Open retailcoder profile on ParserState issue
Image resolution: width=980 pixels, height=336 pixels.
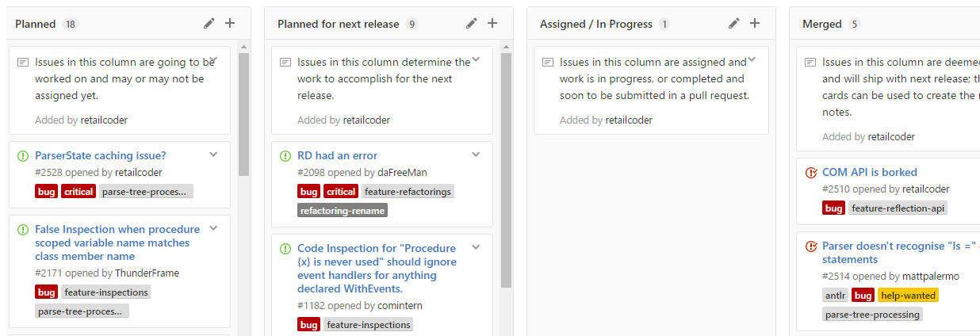coord(138,172)
